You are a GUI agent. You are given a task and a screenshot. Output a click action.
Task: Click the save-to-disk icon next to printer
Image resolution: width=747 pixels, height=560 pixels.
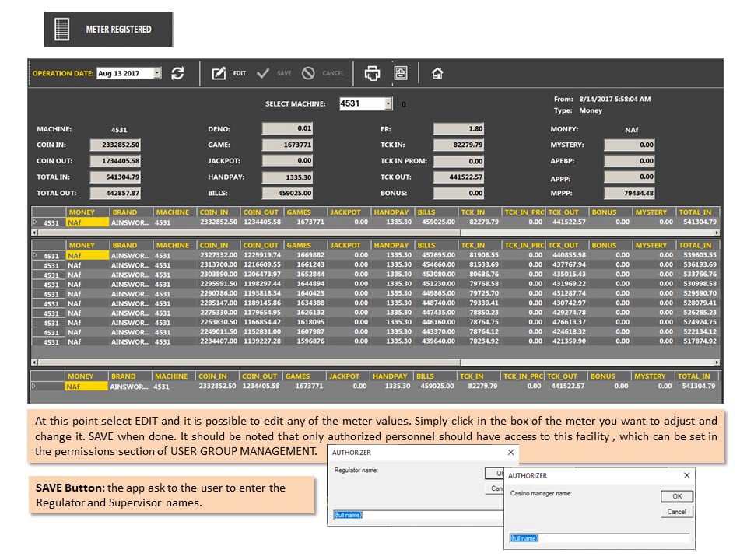pyautogui.click(x=401, y=73)
